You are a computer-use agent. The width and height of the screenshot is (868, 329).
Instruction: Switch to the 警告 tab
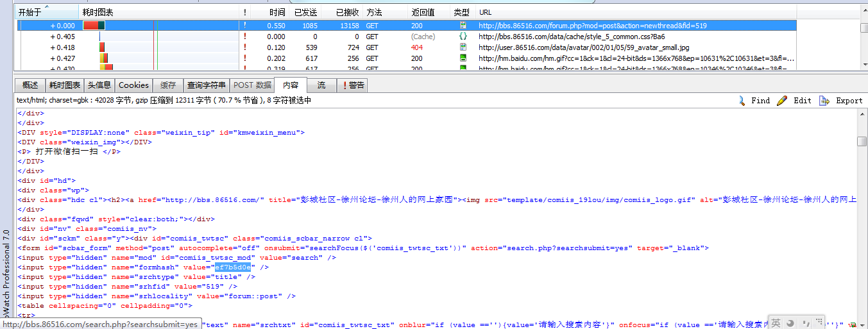[353, 85]
